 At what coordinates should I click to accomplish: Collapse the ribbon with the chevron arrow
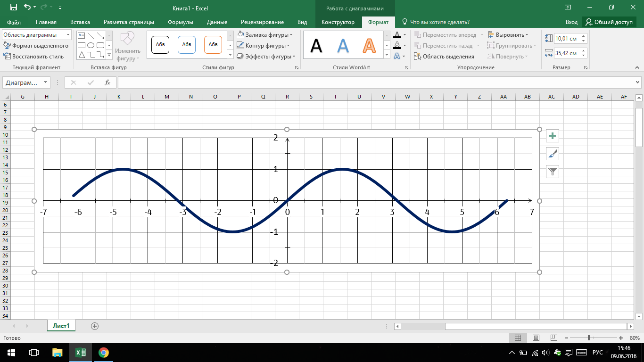click(638, 68)
